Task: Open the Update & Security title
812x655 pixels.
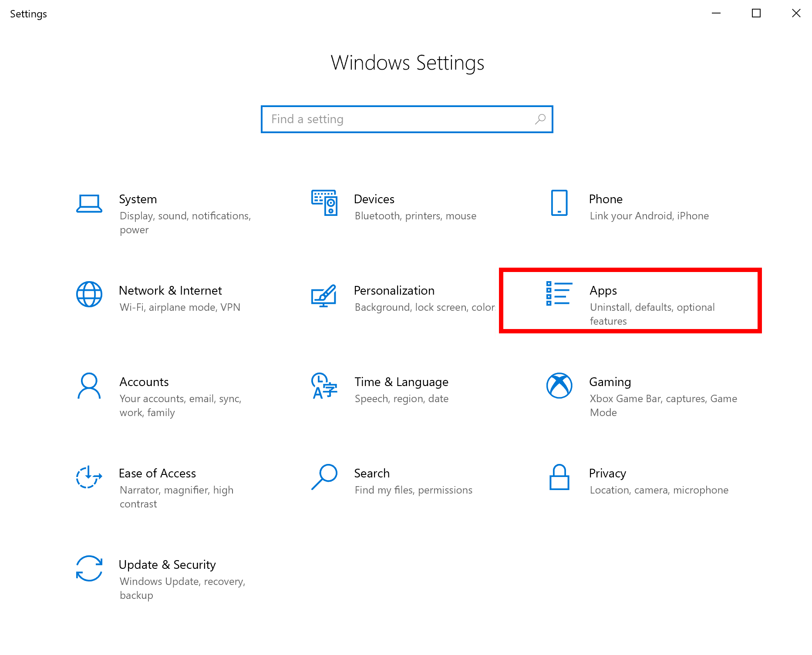Action: tap(168, 565)
